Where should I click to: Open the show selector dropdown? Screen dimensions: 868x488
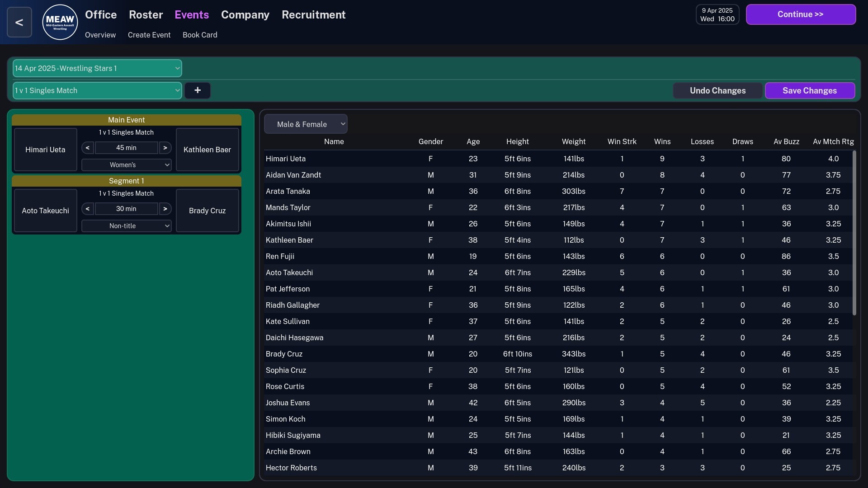(x=97, y=68)
